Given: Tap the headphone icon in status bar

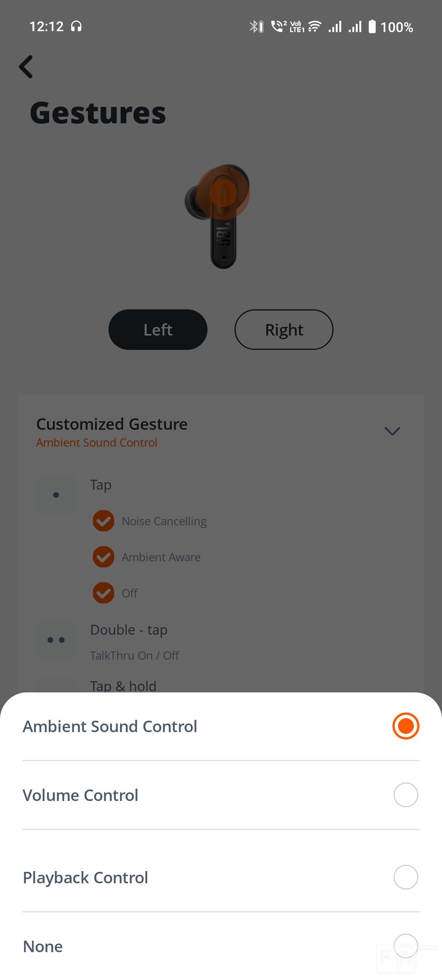Looking at the screenshot, I should pos(76,27).
